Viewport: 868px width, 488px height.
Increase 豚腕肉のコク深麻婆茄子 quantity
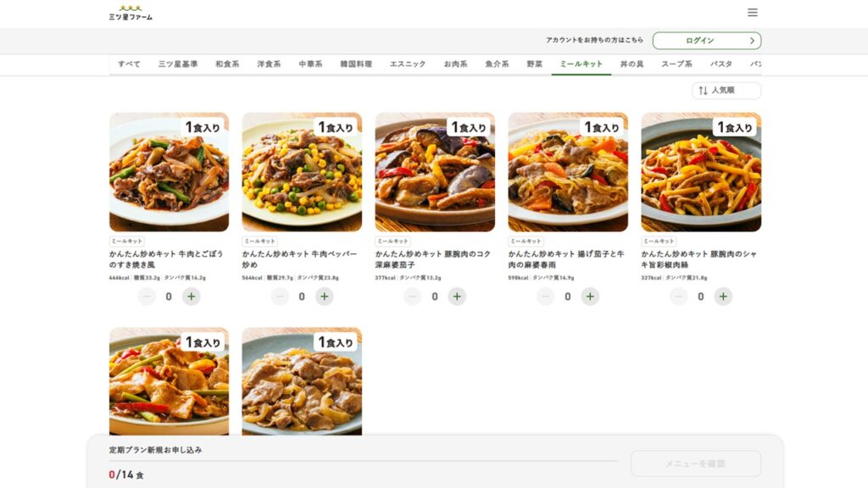[457, 297]
